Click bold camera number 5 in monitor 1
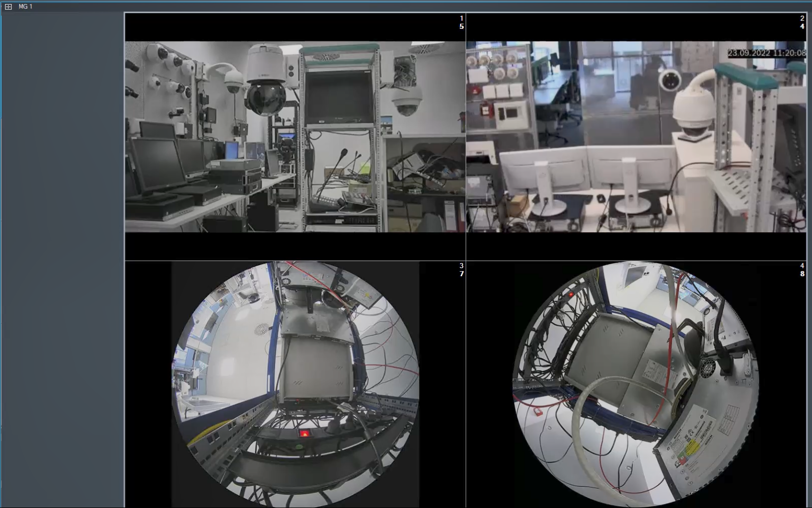812x508 pixels. pos(461,27)
